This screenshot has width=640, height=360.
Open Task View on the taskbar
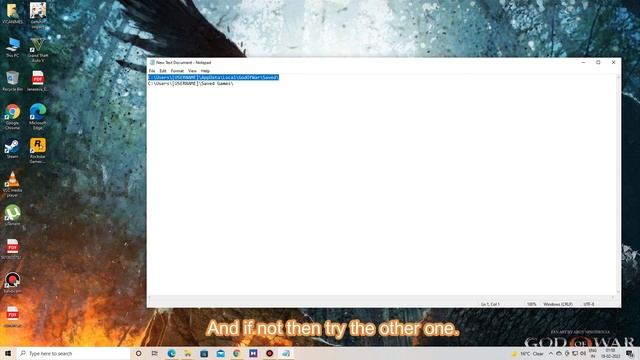[x=155, y=353]
